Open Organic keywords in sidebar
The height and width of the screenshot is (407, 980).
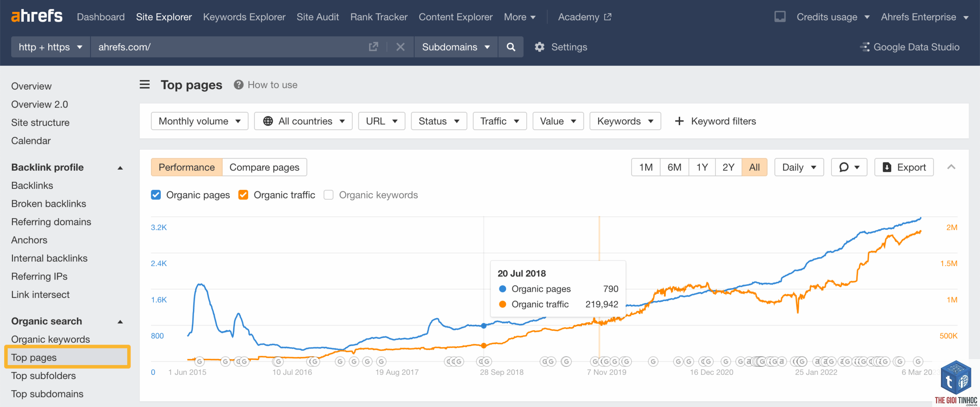[x=51, y=339]
